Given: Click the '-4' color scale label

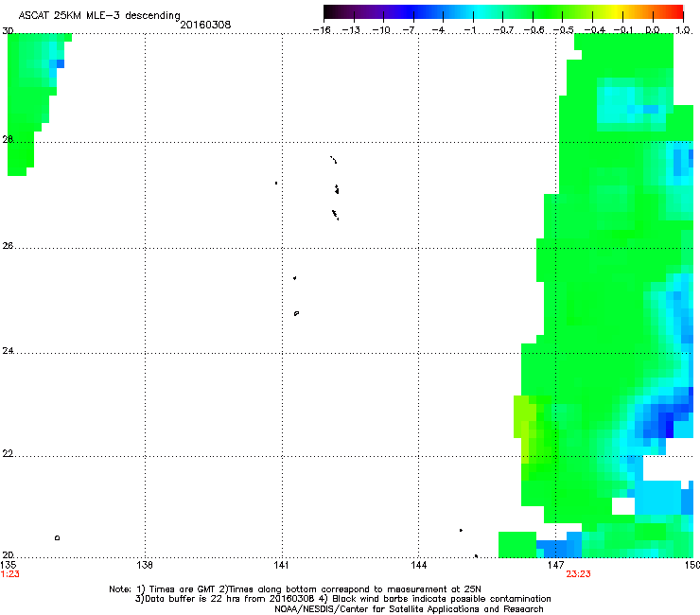Looking at the screenshot, I should point(438,30).
